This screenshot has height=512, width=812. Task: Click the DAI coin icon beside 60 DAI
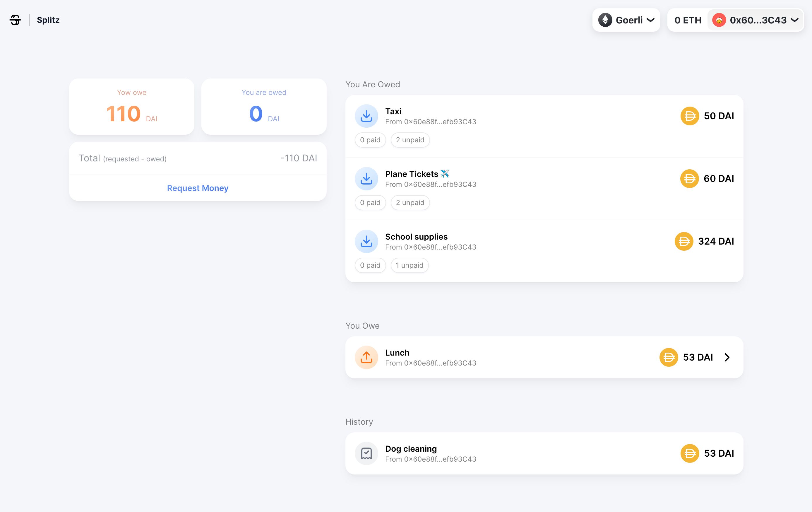click(x=690, y=179)
